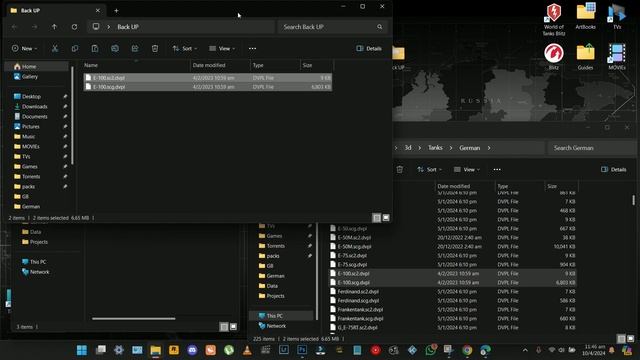Open See more menu in Back UP toolbar
The height and width of the screenshot is (360, 640).
[252, 49]
